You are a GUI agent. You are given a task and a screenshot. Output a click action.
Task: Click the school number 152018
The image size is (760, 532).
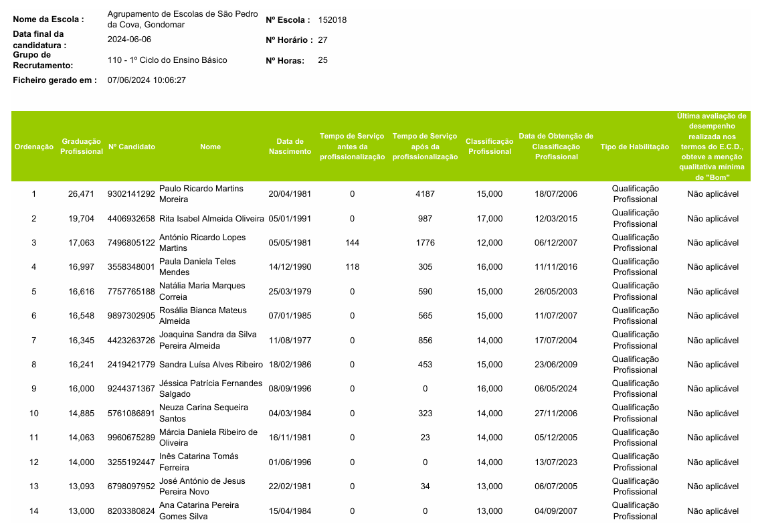click(x=332, y=20)
